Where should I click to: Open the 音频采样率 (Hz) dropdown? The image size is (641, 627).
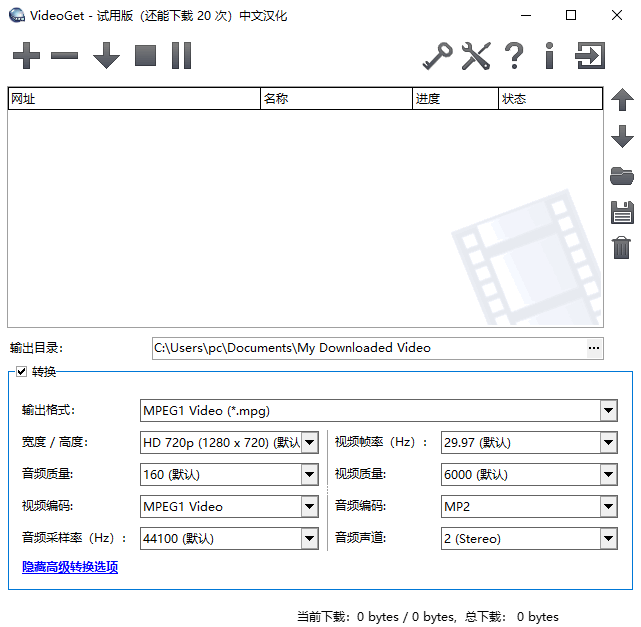[310, 538]
